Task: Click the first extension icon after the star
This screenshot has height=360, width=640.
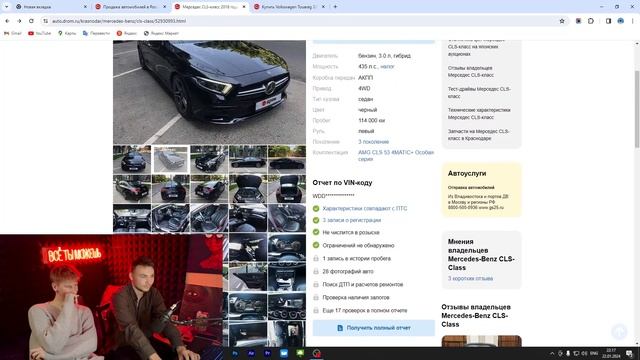Action: point(578,21)
